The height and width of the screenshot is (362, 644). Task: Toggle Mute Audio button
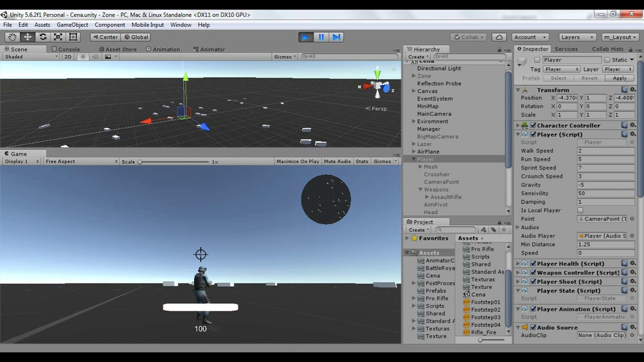coord(337,161)
